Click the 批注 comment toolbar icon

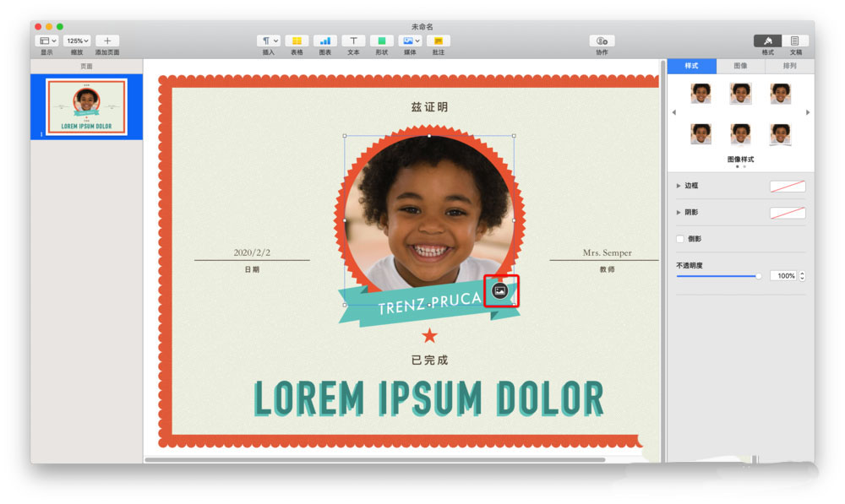pos(438,41)
